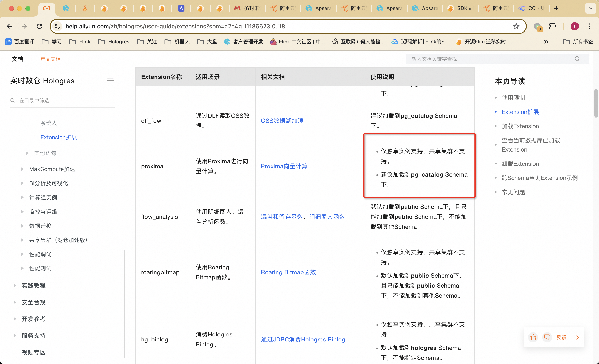599x364 pixels.
Task: Open Chrome profile avatar menu
Action: (575, 26)
